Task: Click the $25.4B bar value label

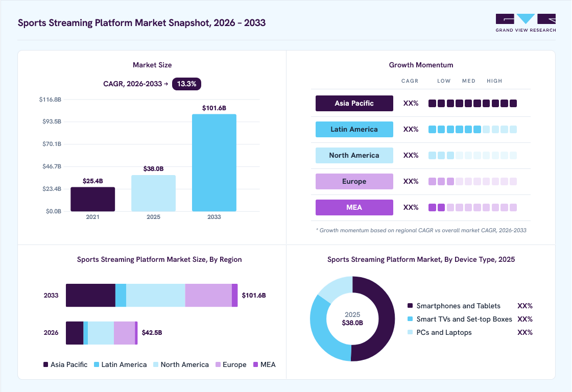Action: (92, 181)
